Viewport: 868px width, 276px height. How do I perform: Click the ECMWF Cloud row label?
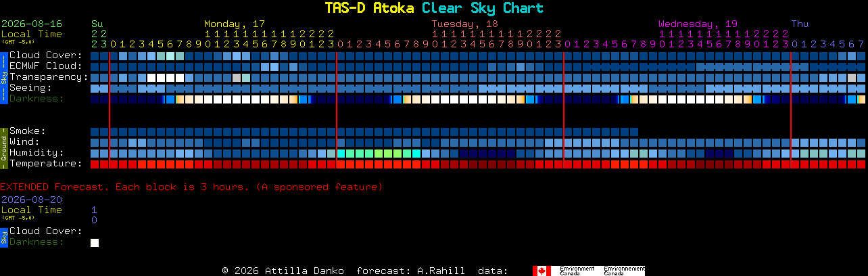coord(46,66)
